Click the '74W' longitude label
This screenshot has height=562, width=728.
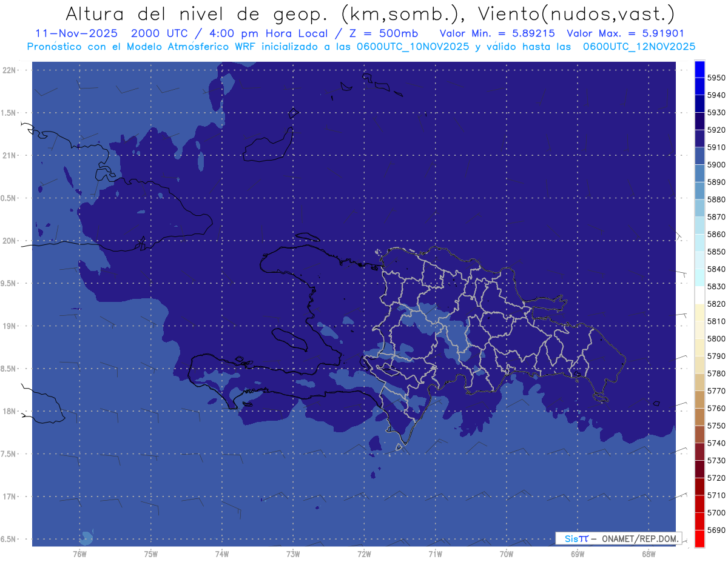click(222, 554)
